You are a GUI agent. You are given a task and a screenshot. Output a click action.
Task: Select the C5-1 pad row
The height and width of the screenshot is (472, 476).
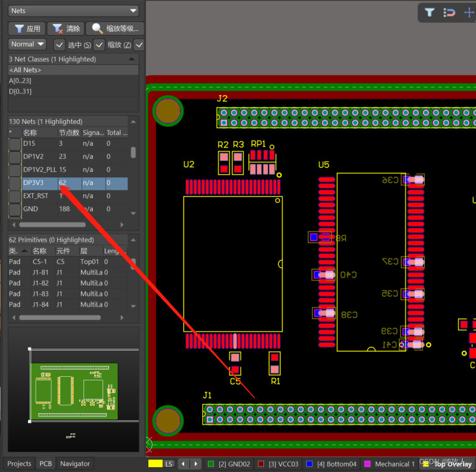(68, 262)
